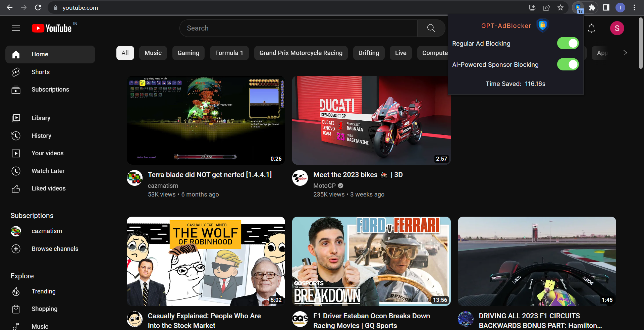Open the account avatar 'S'
Image resolution: width=644 pixels, height=330 pixels.
pos(617,28)
